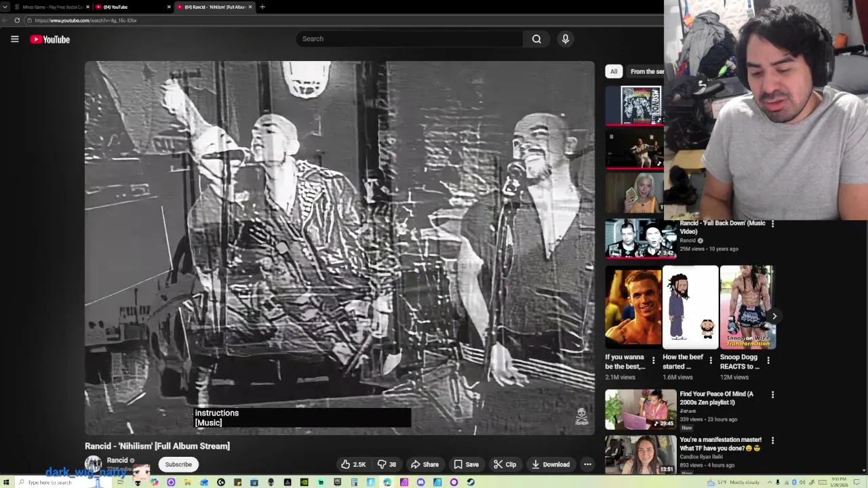Open the 'Rancid - Fall Back Down' title link
The height and width of the screenshot is (488, 868).
click(x=722, y=227)
